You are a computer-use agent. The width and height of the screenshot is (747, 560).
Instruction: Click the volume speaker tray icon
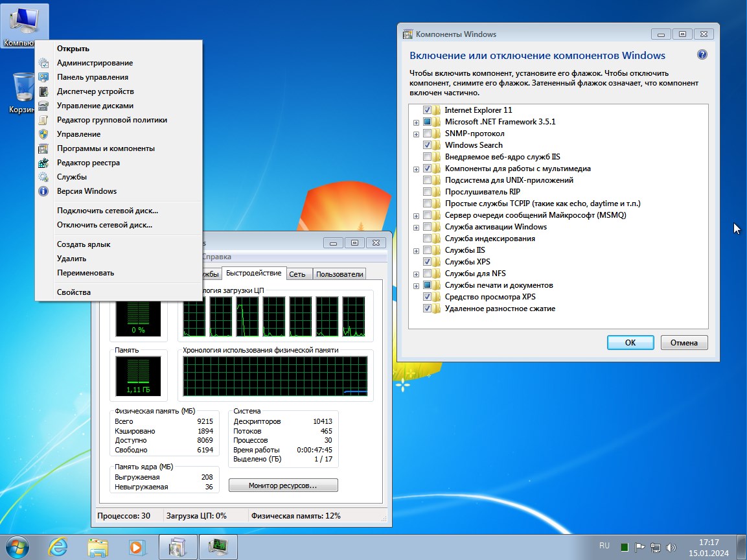(x=671, y=547)
